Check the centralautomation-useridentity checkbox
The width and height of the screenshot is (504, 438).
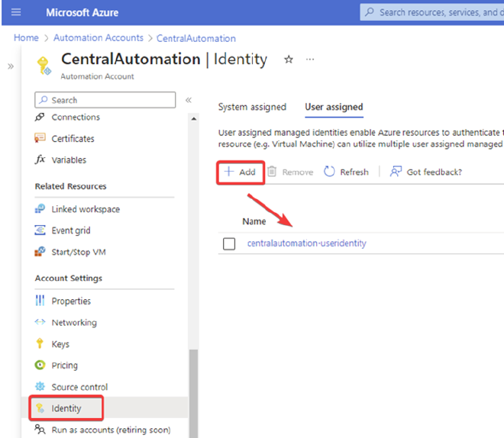[229, 243]
